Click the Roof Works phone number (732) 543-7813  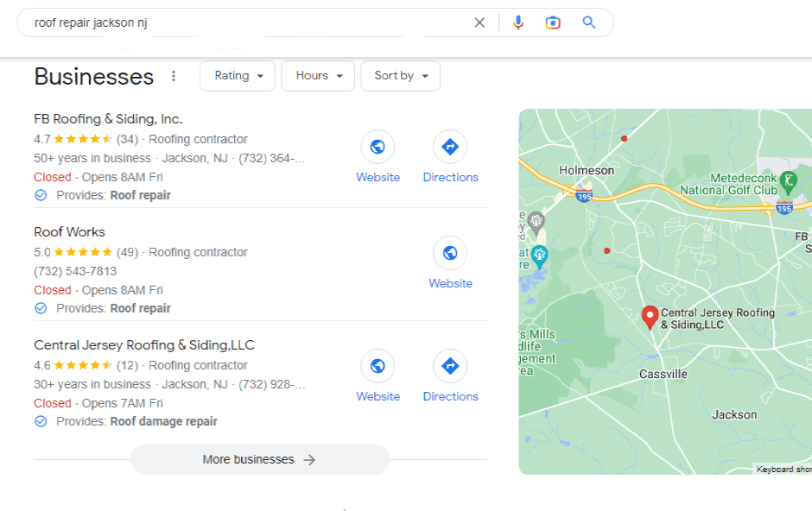pyautogui.click(x=75, y=271)
